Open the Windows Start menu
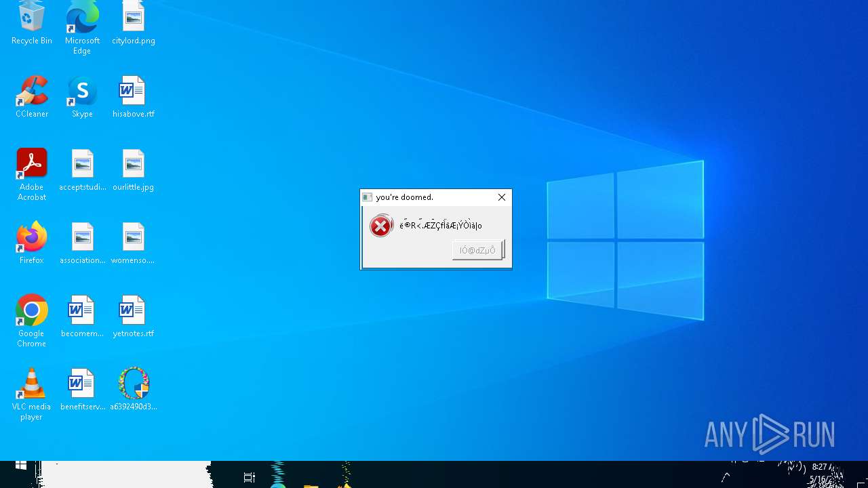Image resolution: width=868 pixels, height=488 pixels. click(x=21, y=466)
